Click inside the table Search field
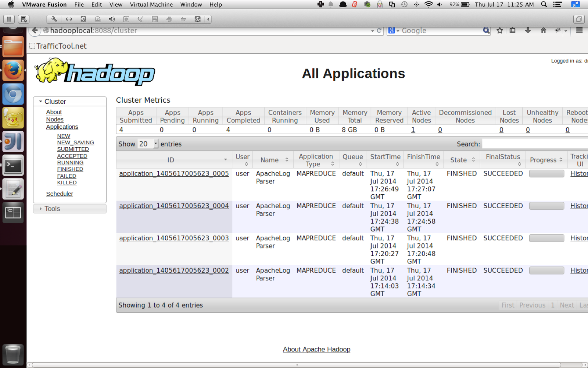Image resolution: width=588 pixels, height=368 pixels. (533, 144)
